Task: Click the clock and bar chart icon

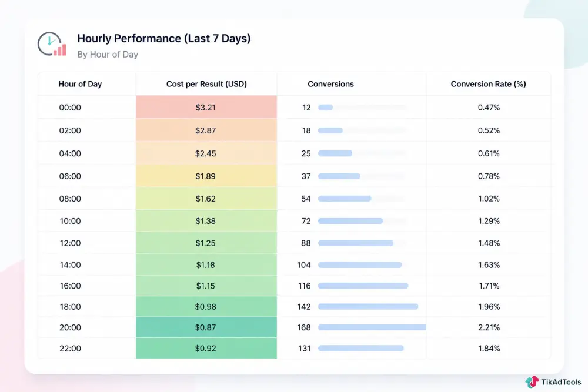Action: click(52, 44)
